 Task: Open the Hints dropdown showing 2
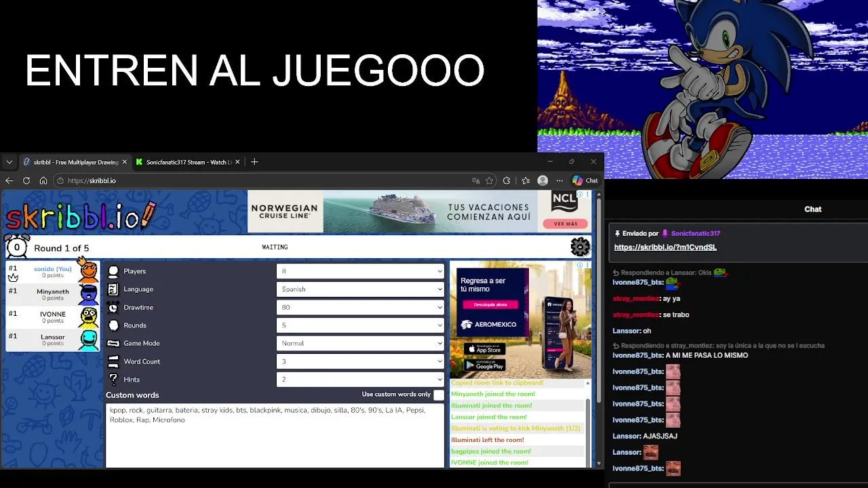[x=360, y=380]
